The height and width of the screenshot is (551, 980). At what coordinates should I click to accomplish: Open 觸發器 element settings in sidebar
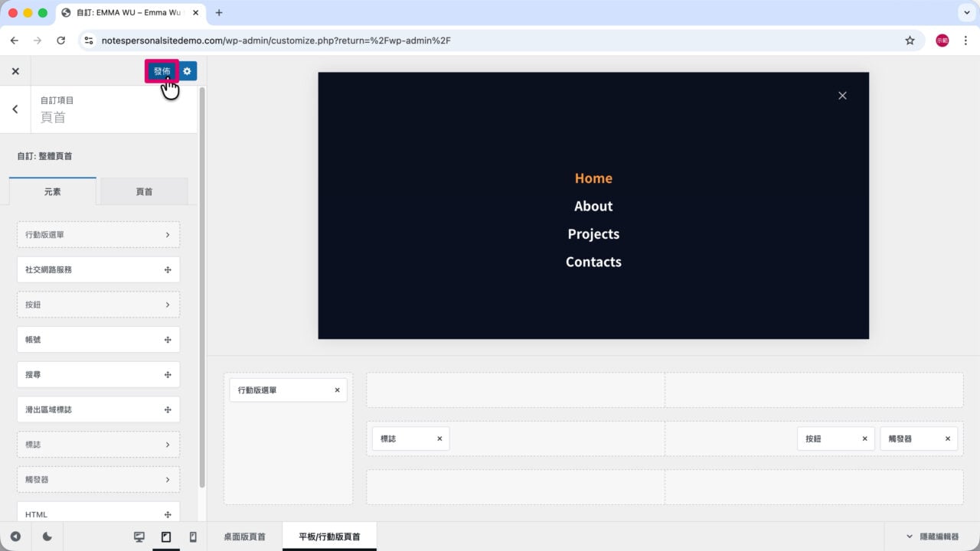[98, 480]
